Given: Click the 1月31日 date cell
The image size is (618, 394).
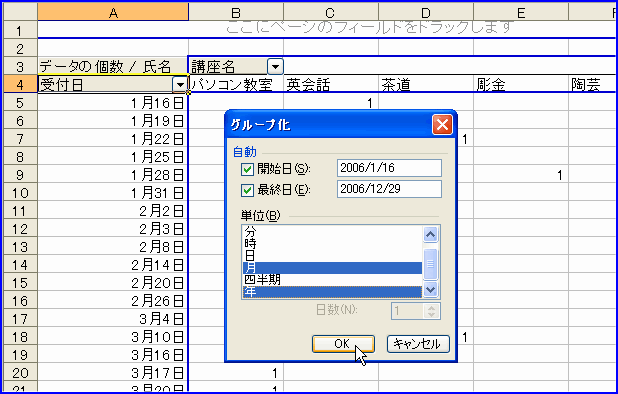Looking at the screenshot, I should point(113,193).
